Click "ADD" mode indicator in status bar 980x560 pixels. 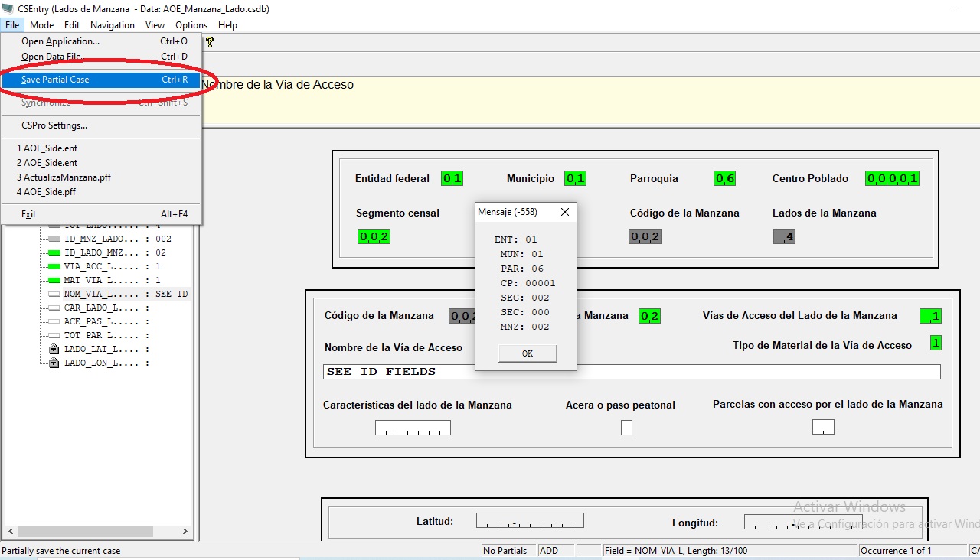click(549, 551)
